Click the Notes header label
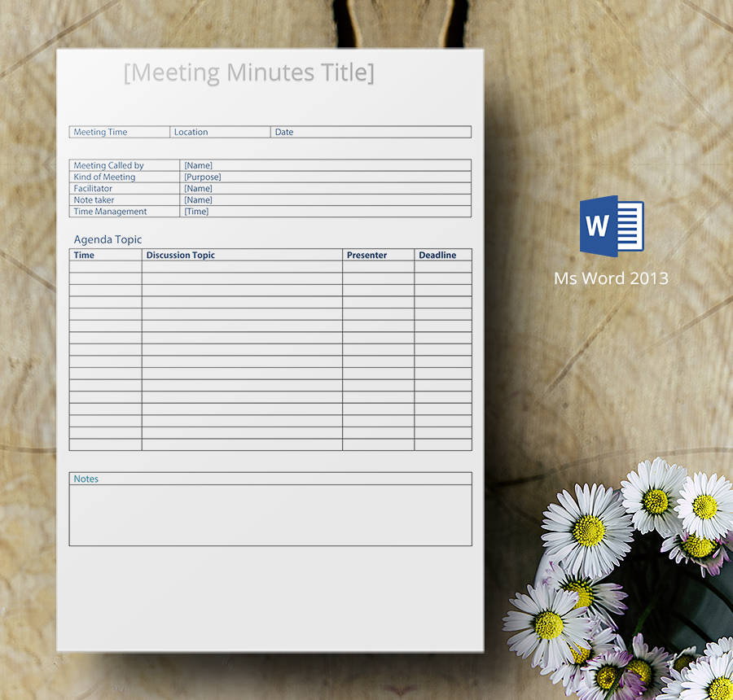The height and width of the screenshot is (700, 733). click(86, 479)
